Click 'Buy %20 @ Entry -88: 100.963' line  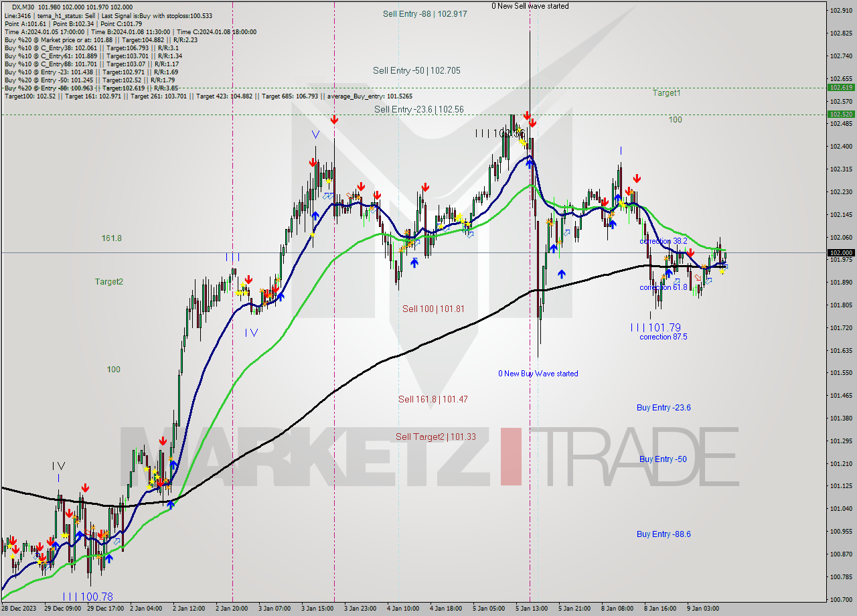[x=91, y=88]
